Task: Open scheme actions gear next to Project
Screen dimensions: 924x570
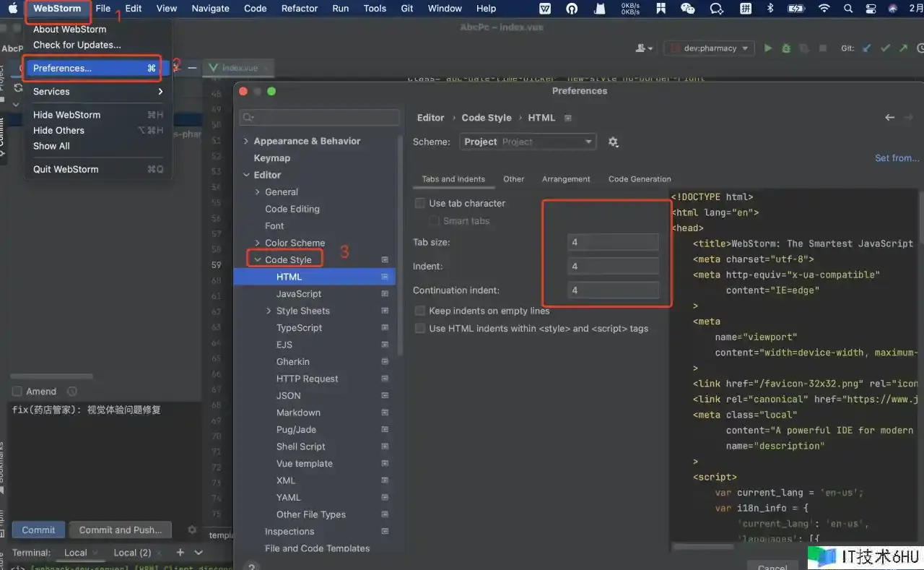Action: pos(613,142)
